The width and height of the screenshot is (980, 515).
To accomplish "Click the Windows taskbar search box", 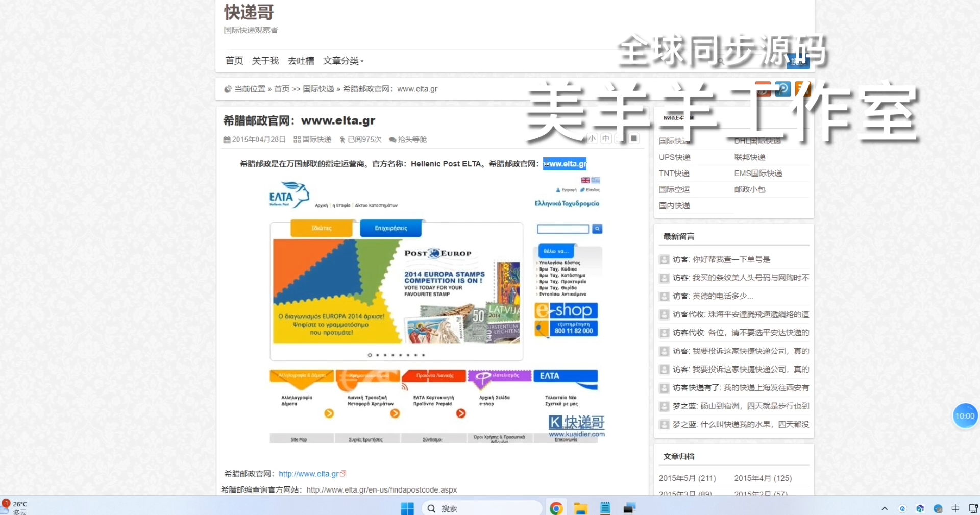I will click(x=482, y=508).
